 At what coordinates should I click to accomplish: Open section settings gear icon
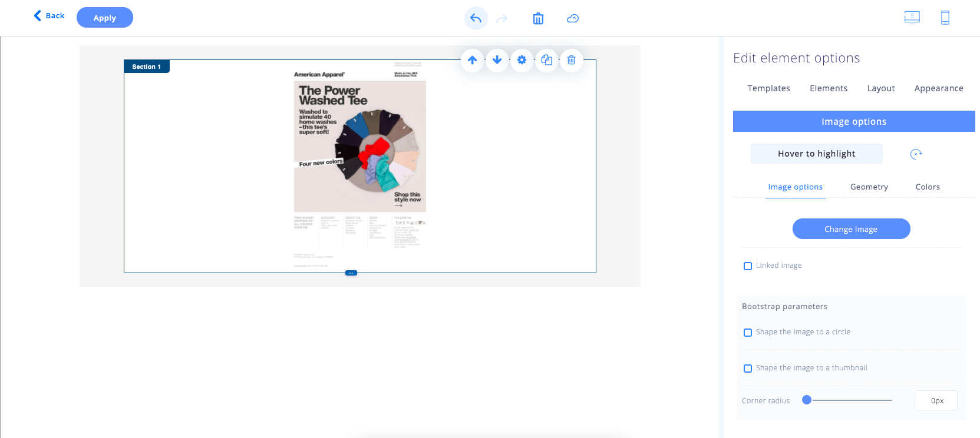(522, 60)
